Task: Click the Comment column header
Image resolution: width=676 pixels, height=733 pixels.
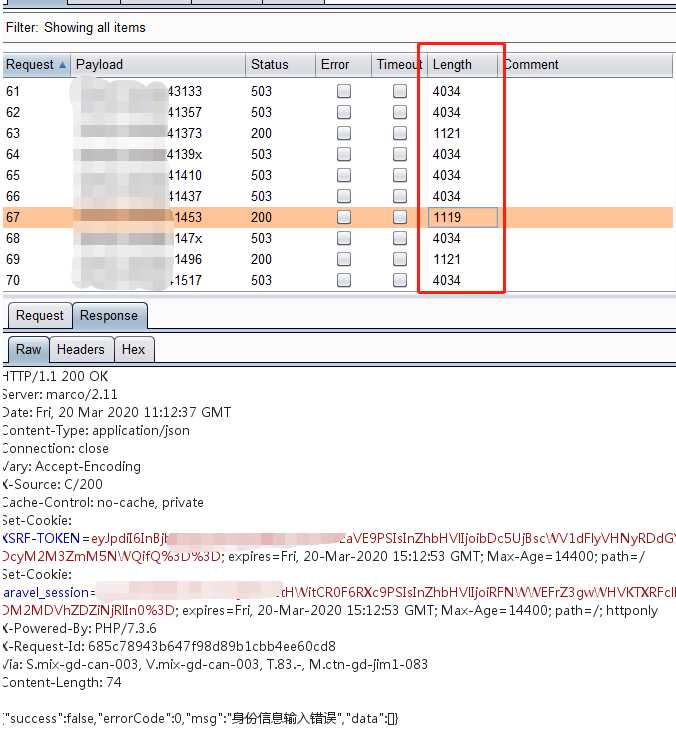Action: coord(585,65)
